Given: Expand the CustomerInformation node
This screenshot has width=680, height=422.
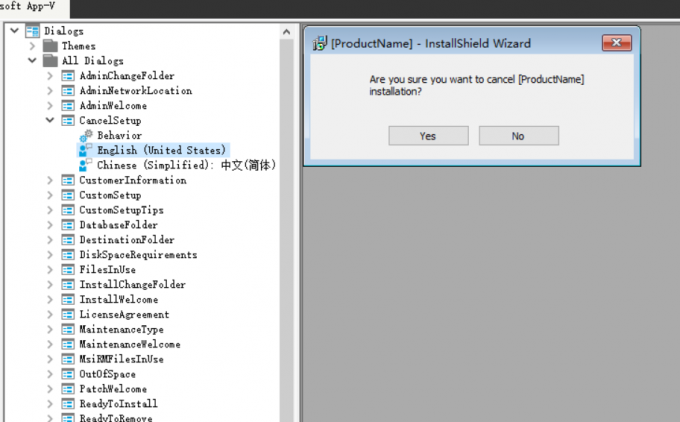Looking at the screenshot, I should point(50,180).
